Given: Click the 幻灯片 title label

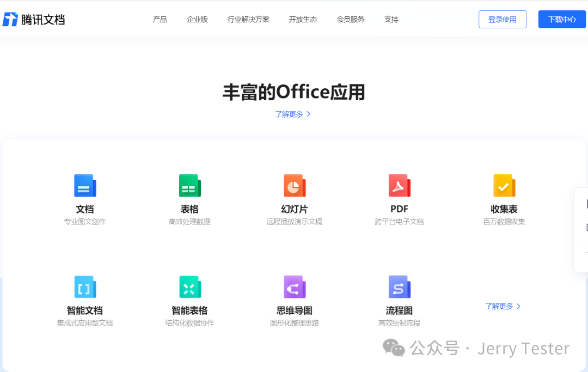Looking at the screenshot, I should pos(295,209).
